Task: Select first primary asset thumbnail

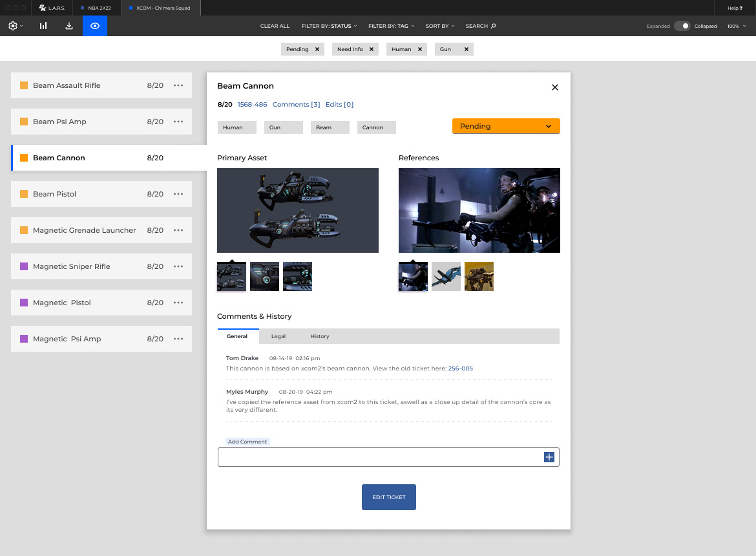Action: [231, 276]
